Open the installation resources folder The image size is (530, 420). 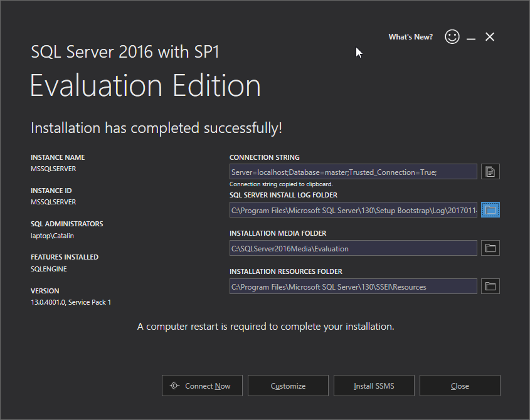click(490, 286)
